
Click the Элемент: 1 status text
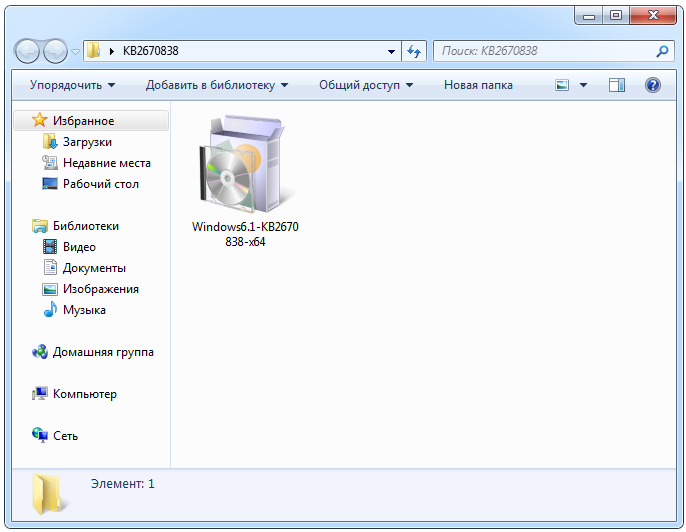tap(122, 483)
